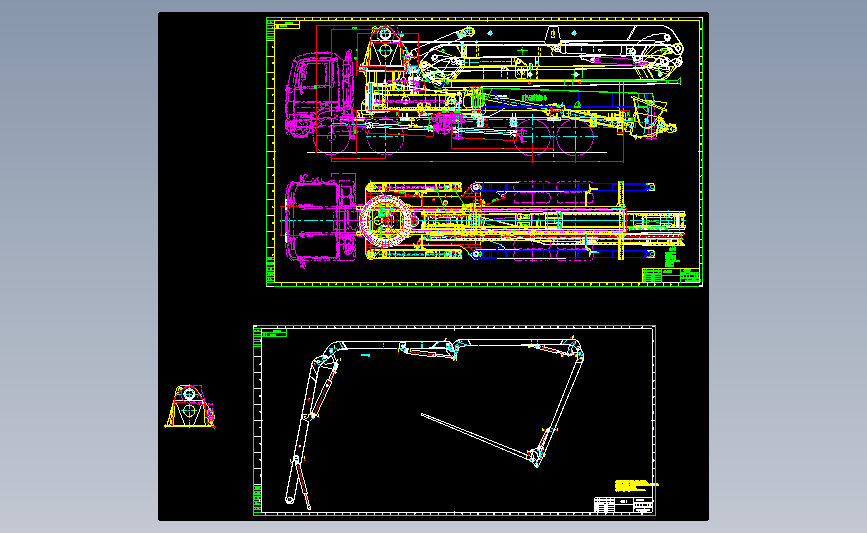Viewport: 867px width, 533px height.
Task: Click the boom base pivot at bottom left of lower sheet
Action: (289, 500)
